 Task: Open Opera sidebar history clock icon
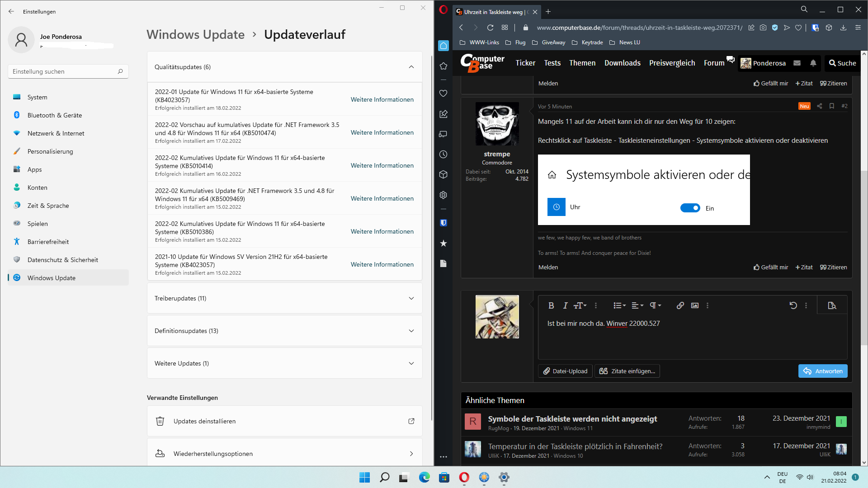[443, 155]
